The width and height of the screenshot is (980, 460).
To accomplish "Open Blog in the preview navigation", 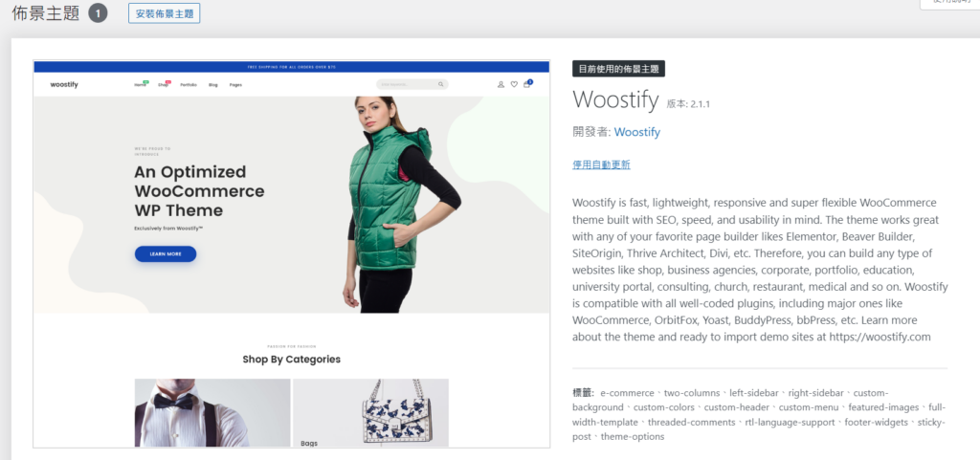I will click(x=213, y=85).
